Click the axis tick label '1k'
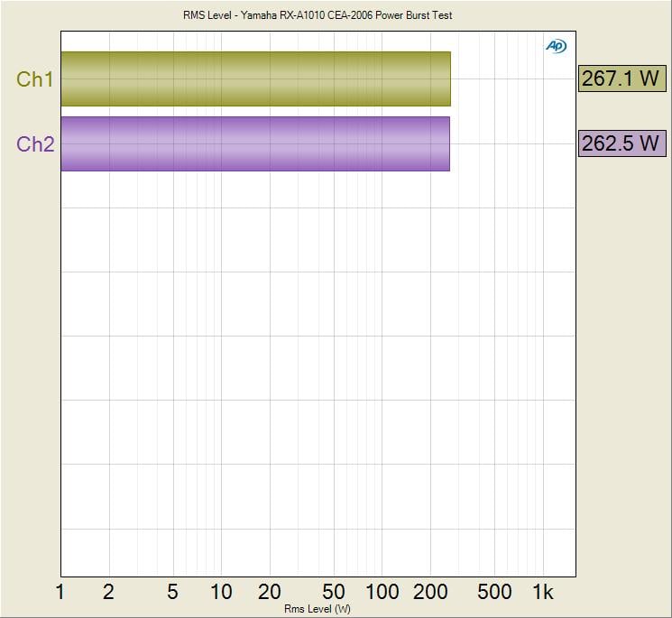The width and height of the screenshot is (672, 618). [x=542, y=592]
